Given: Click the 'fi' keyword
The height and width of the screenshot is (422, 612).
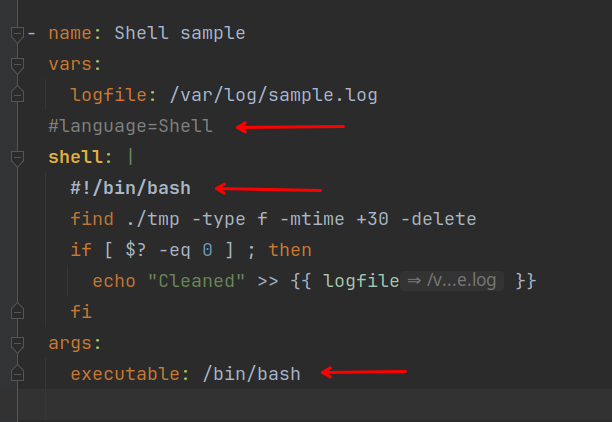Looking at the screenshot, I should (x=81, y=312).
